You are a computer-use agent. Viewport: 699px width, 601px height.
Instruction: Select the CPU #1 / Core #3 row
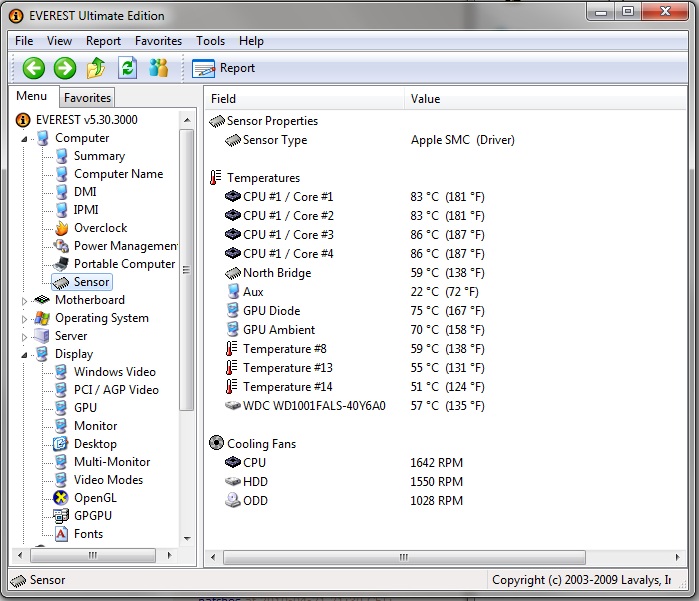click(x=446, y=235)
